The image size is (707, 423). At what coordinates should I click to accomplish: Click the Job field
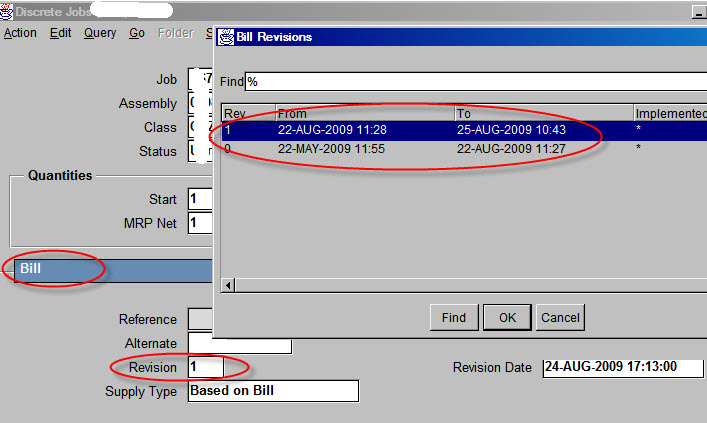click(200, 79)
